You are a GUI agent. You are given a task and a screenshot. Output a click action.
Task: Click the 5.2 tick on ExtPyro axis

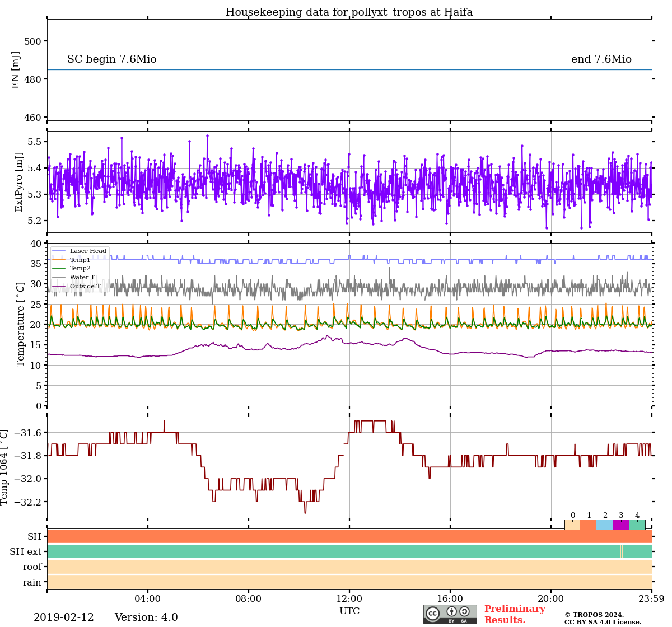click(35, 221)
